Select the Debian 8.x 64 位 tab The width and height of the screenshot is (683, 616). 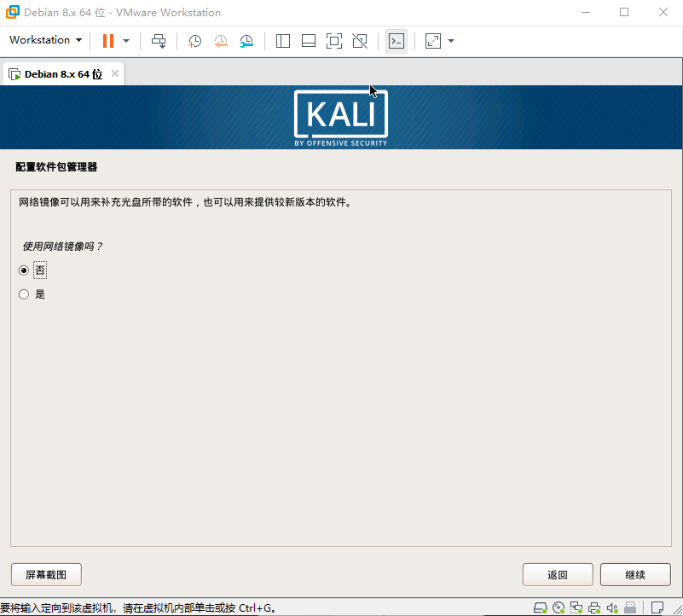(64, 74)
